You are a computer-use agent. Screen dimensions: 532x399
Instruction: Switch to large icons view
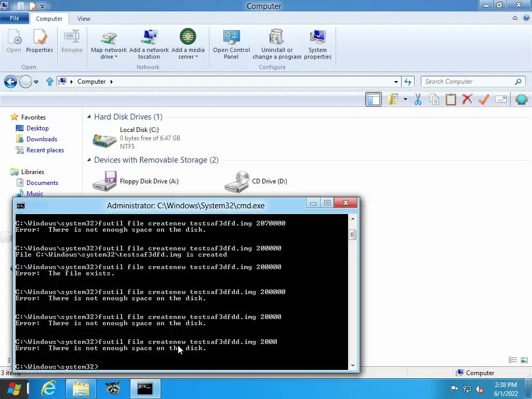click(524, 360)
